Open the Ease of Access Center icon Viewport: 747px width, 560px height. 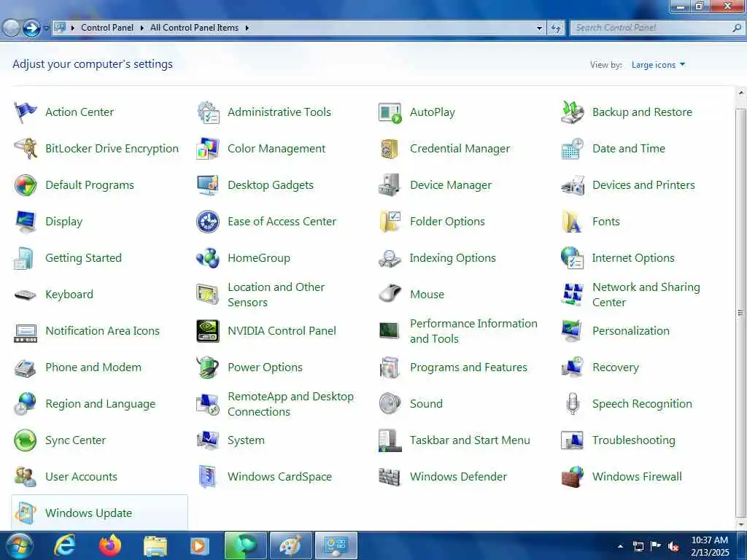click(x=208, y=222)
